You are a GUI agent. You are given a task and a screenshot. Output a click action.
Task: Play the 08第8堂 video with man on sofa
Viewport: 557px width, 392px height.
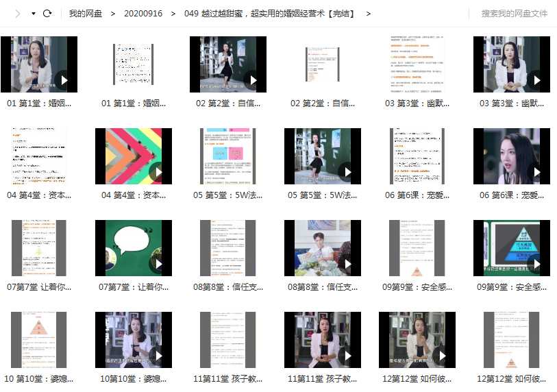click(x=323, y=247)
